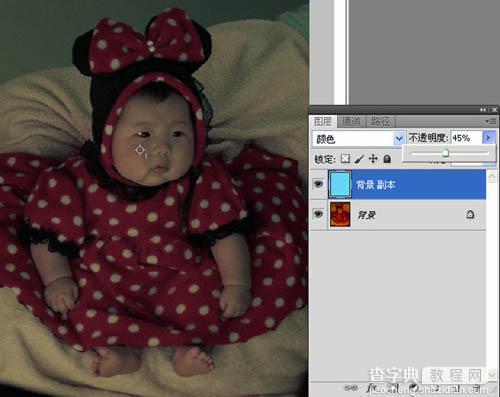Toggle lock position move icon
This screenshot has height=397, width=500.
373,159
